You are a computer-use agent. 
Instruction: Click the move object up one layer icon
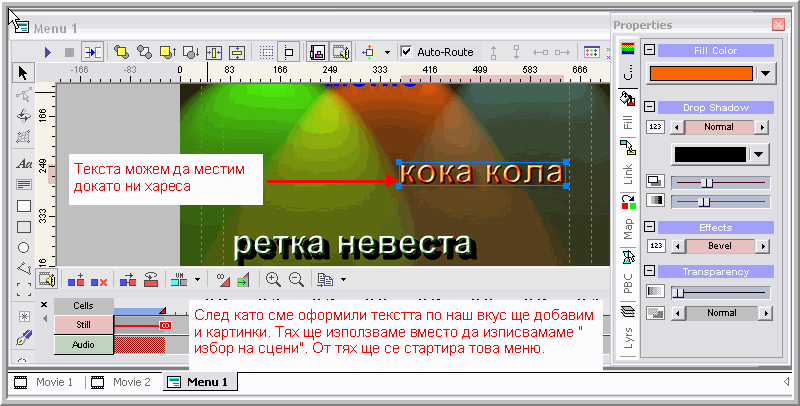(168, 52)
